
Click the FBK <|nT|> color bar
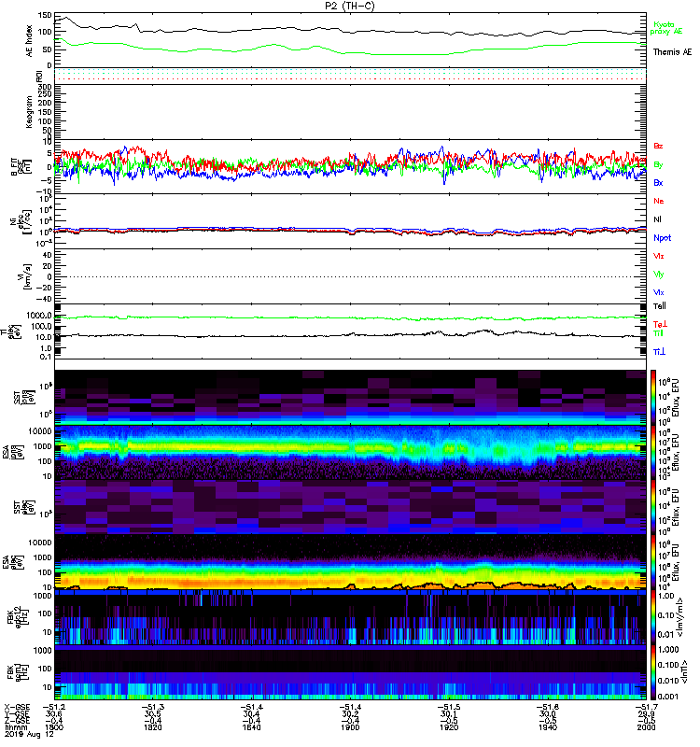[653, 671]
